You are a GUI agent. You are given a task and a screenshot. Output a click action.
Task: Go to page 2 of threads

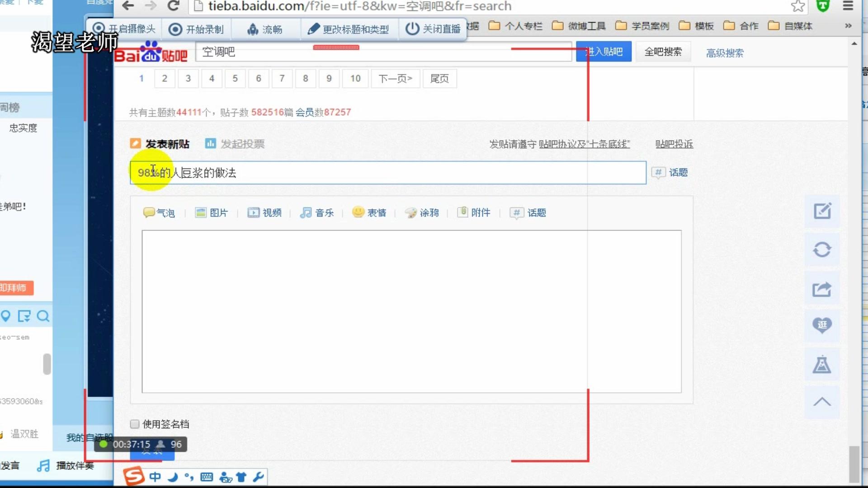[x=165, y=79]
